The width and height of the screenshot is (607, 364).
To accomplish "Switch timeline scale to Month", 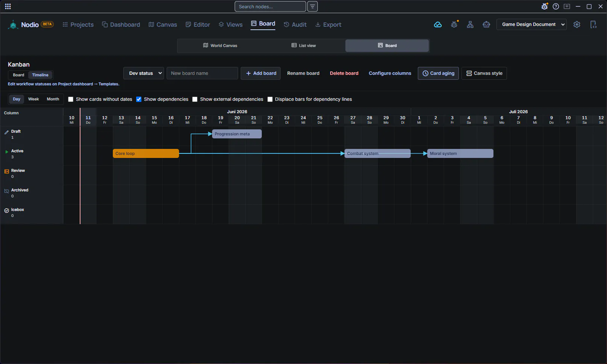I will click(53, 99).
